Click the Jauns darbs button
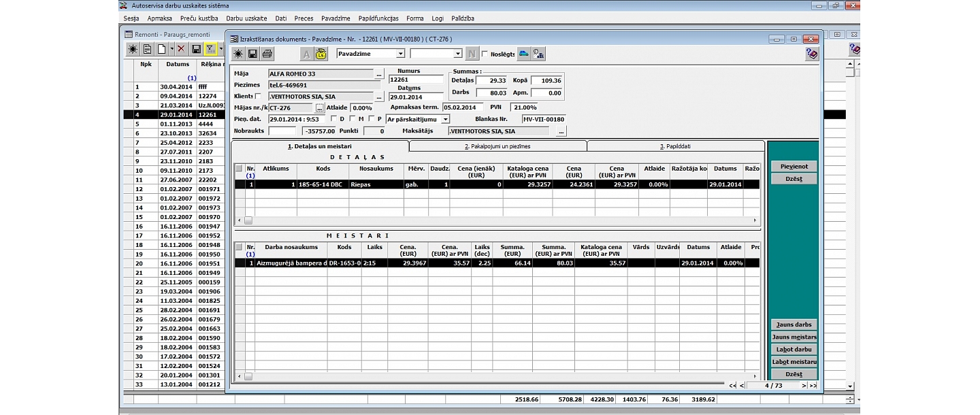Viewport: 980px width, 415px height. point(794,325)
